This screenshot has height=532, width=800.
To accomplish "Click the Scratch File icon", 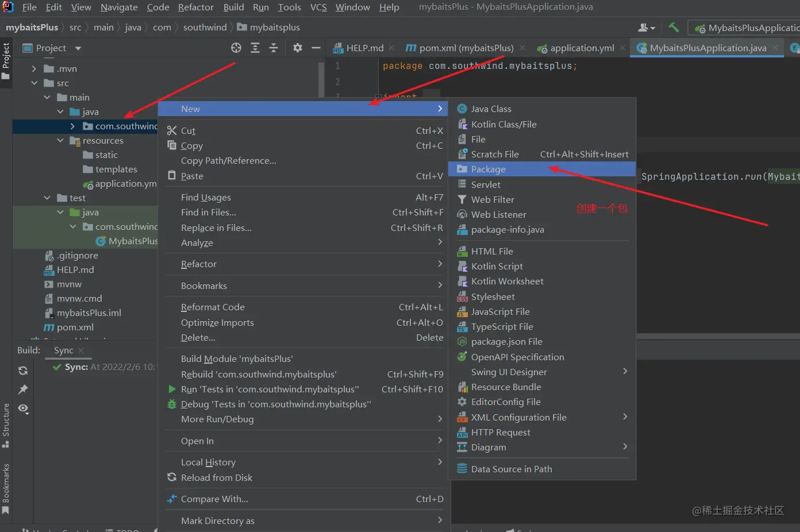I will [461, 154].
